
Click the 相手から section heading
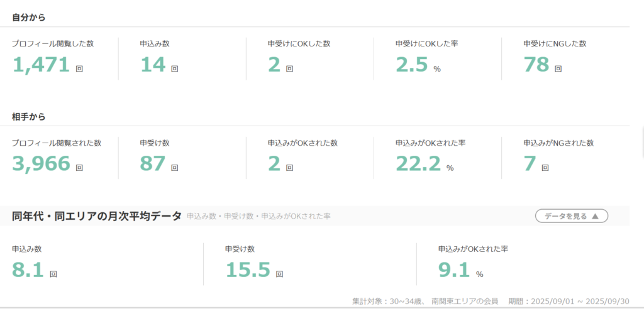[29, 117]
